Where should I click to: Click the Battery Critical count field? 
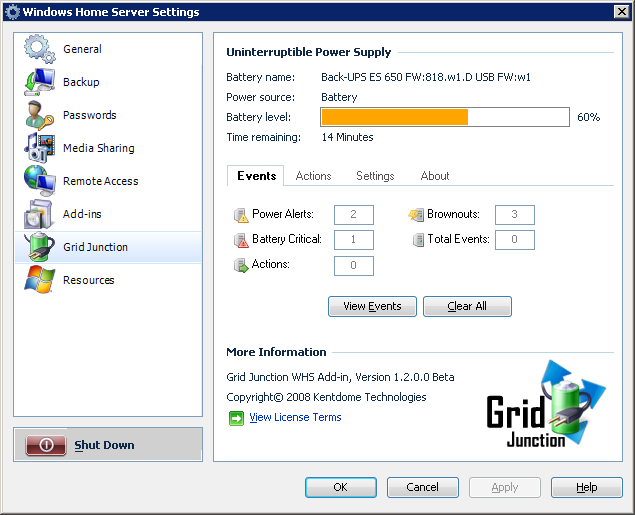pyautogui.click(x=354, y=240)
